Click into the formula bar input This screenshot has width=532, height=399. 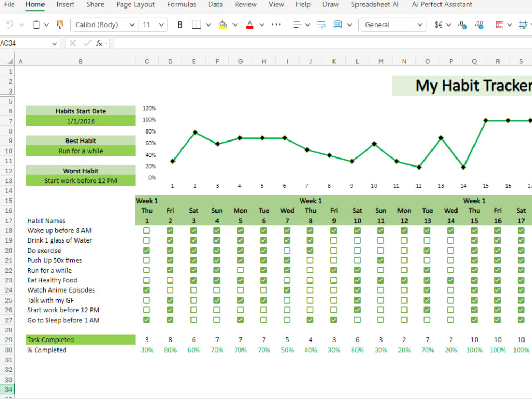click(x=322, y=43)
